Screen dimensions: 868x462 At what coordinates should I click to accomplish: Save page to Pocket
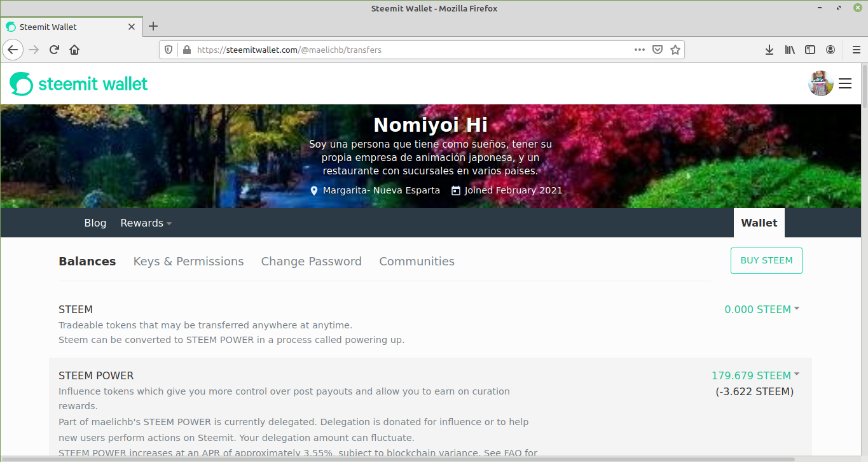(658, 50)
